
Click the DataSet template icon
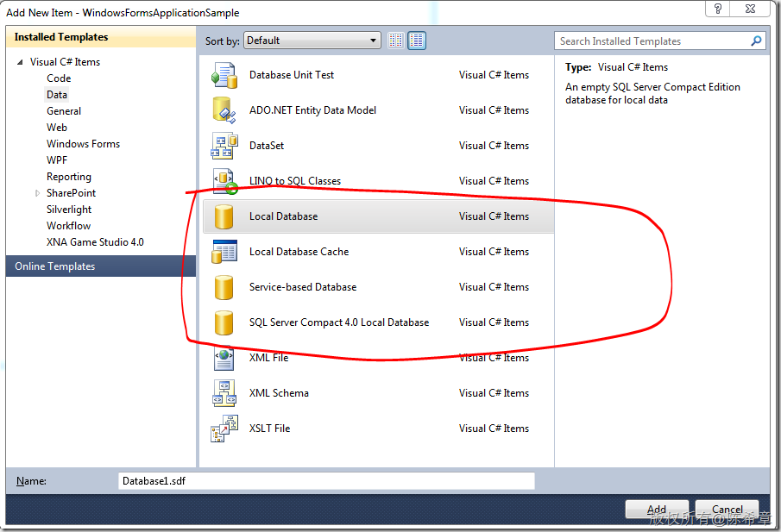[224, 146]
